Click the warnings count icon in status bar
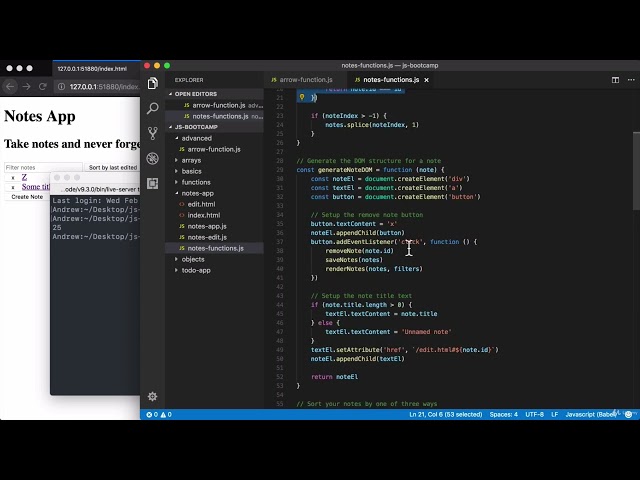The height and width of the screenshot is (480, 640). click(x=166, y=415)
